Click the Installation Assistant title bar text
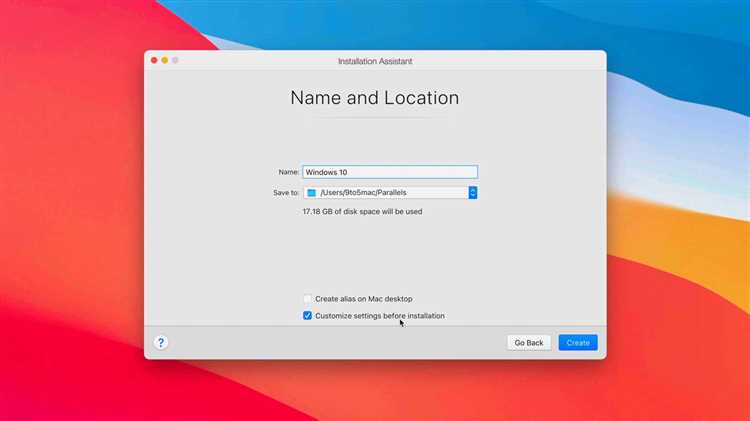Image resolution: width=750 pixels, height=421 pixels. point(375,61)
